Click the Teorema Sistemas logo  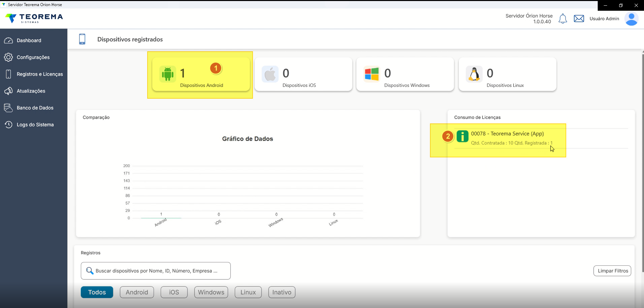[34, 18]
